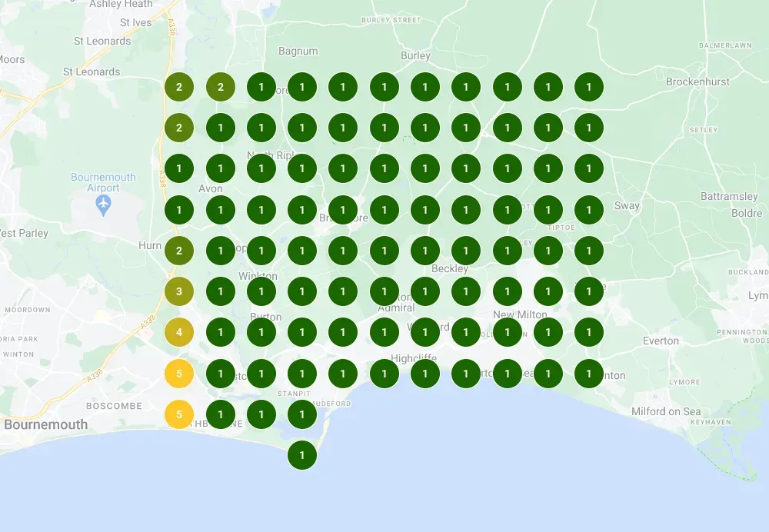Click the Boldre label

click(747, 213)
